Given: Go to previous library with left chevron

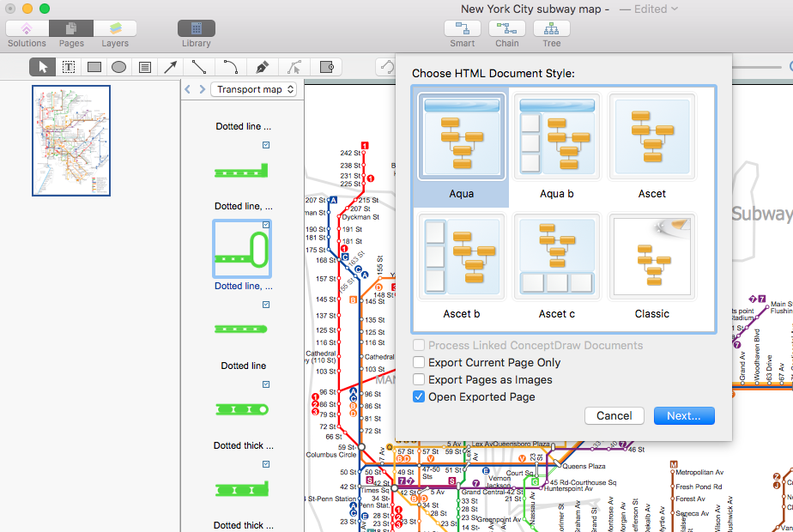Looking at the screenshot, I should [188, 89].
